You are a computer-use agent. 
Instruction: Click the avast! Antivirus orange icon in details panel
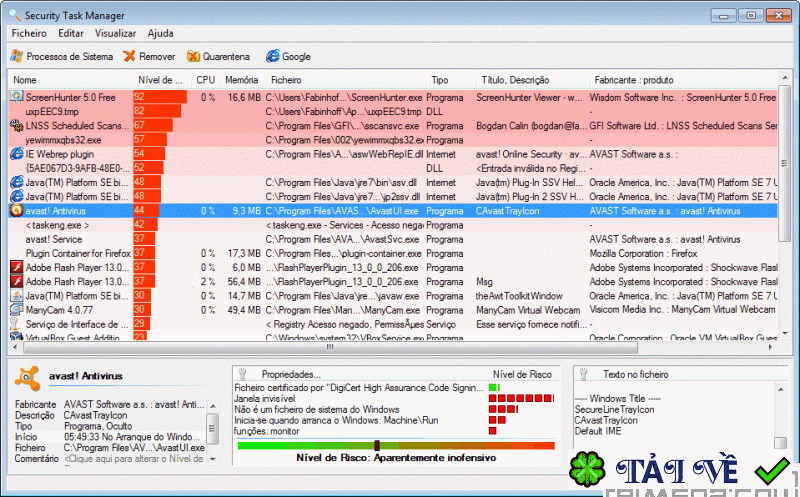(x=28, y=378)
